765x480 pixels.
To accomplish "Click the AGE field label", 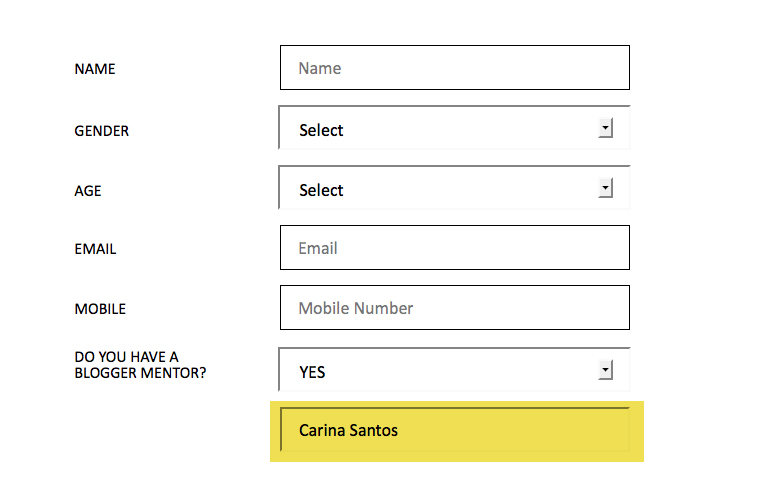I will [88, 190].
